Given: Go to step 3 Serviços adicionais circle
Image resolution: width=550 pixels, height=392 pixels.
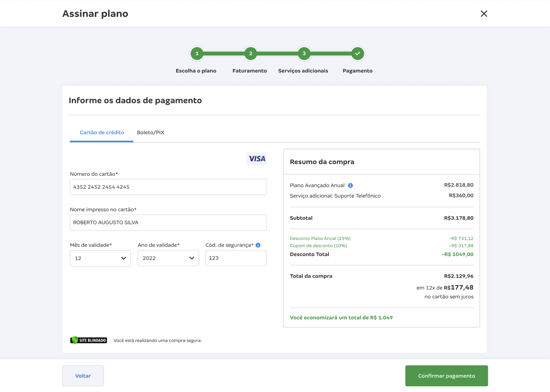Looking at the screenshot, I should click(304, 54).
